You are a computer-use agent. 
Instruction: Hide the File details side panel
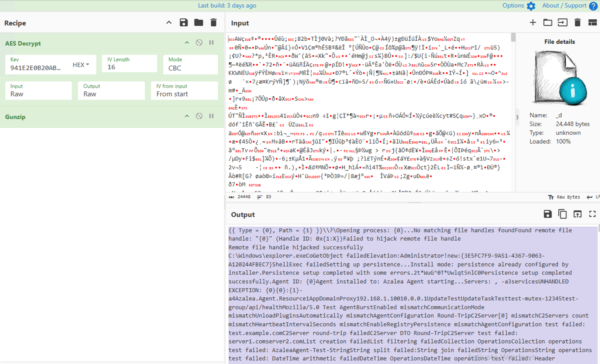517,117
